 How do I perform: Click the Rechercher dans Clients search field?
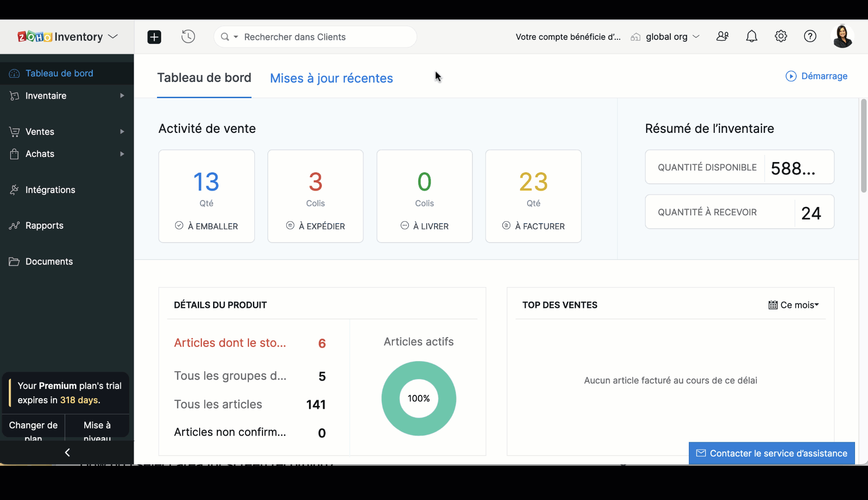coord(315,37)
